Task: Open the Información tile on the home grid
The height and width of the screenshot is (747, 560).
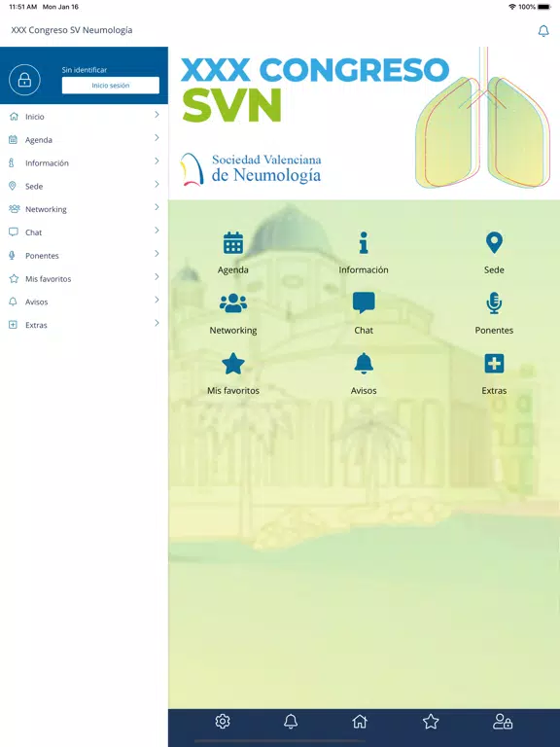Action: coord(364,252)
